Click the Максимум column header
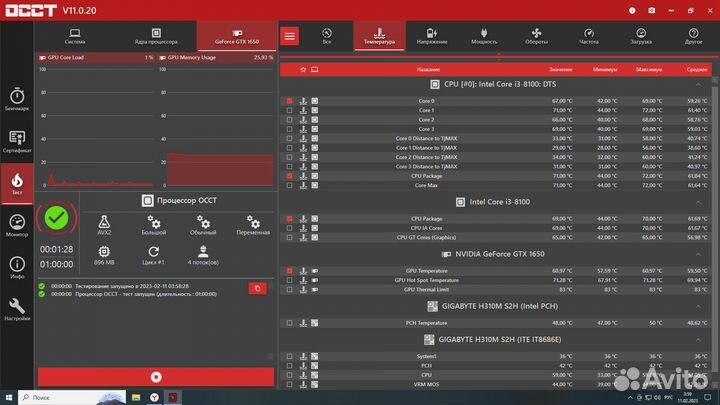 coord(650,69)
